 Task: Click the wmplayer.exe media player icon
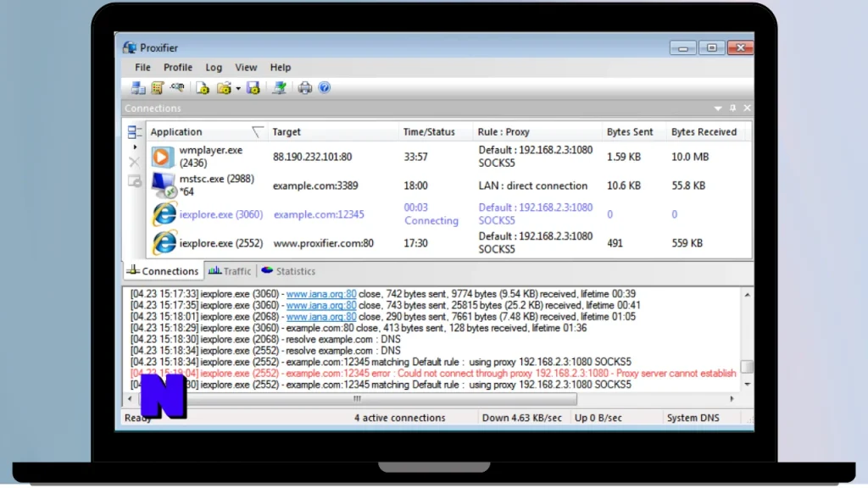coord(162,157)
